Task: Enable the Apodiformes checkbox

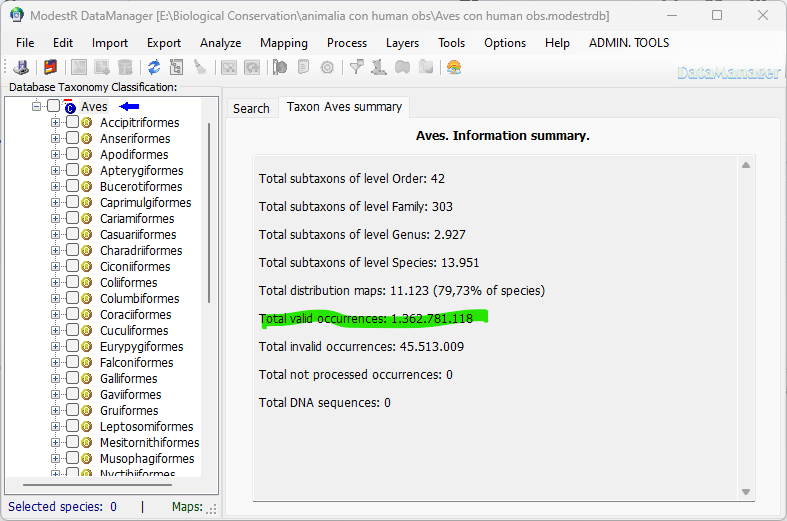Action: [72, 154]
